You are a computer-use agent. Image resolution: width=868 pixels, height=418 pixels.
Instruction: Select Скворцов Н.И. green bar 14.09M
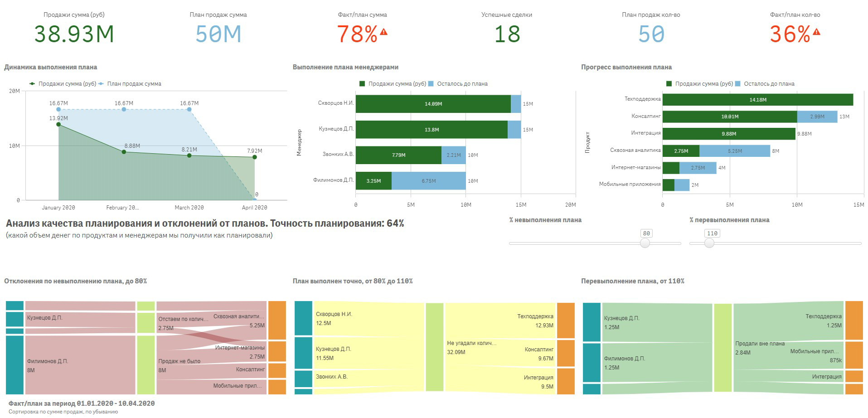click(x=433, y=104)
